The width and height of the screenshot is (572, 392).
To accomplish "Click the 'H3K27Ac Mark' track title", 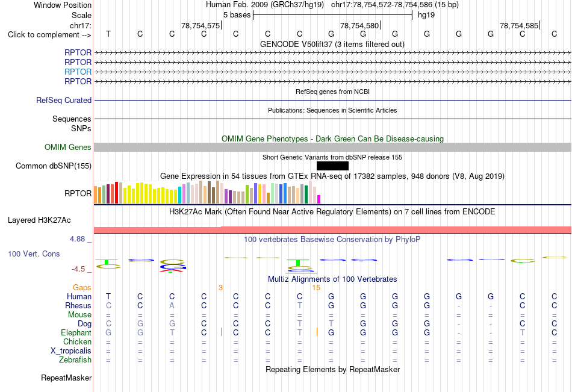I will pyautogui.click(x=332, y=212).
